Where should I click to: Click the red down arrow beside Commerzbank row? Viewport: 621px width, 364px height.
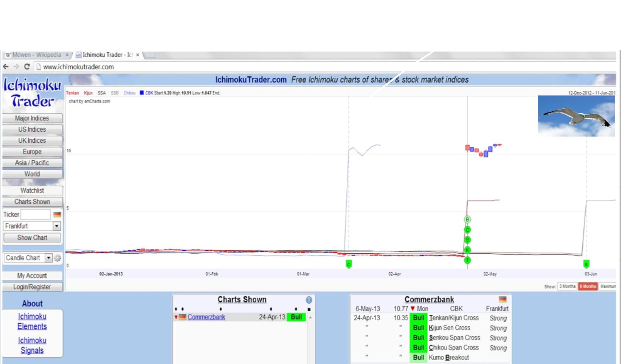coord(176,317)
